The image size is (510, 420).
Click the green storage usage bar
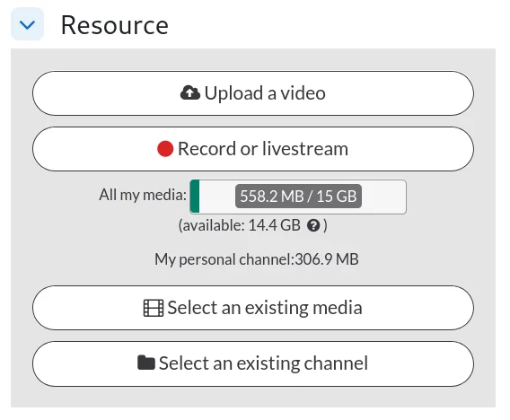[195, 197]
